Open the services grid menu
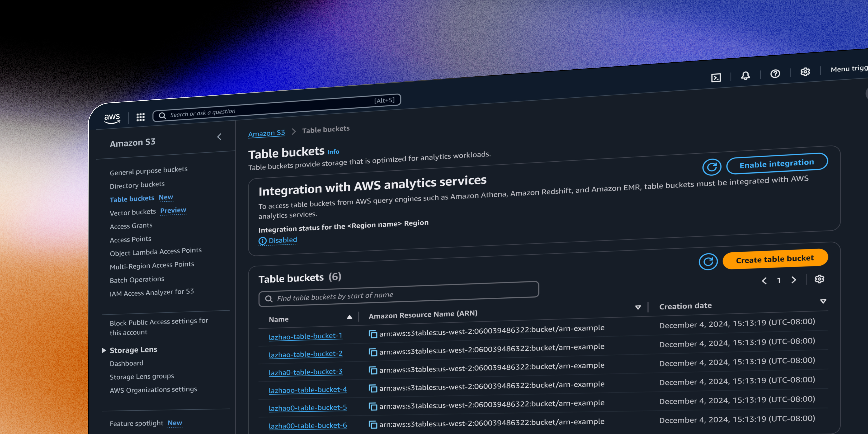 point(141,117)
